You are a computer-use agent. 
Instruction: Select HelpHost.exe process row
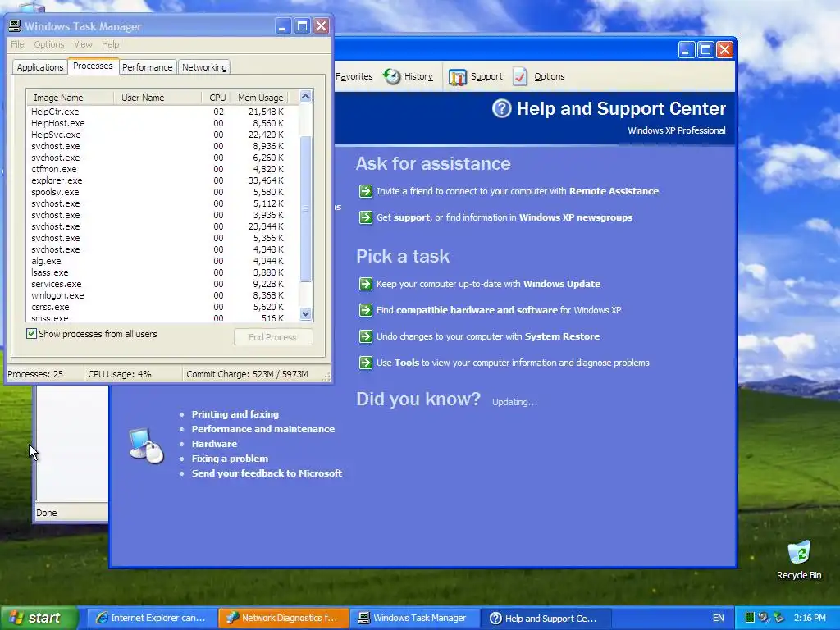coord(162,123)
